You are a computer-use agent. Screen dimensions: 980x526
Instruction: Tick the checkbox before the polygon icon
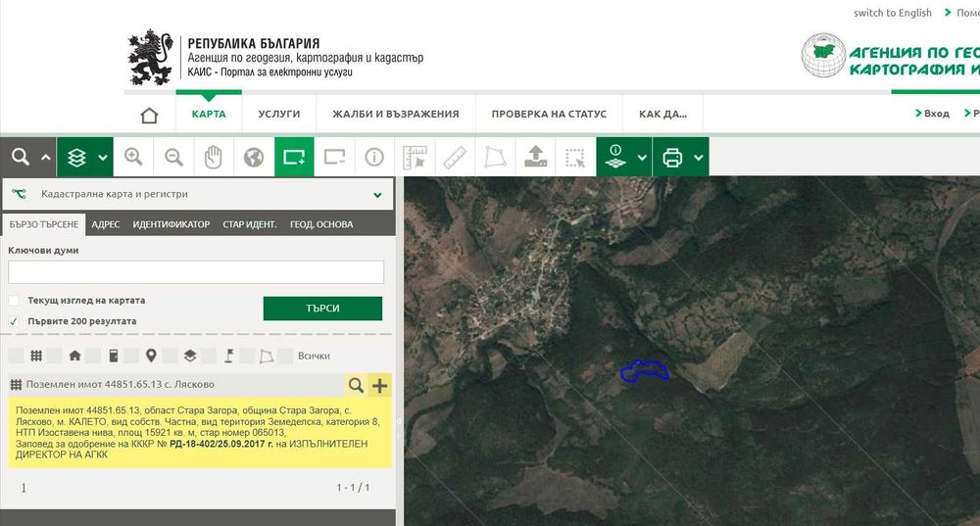click(x=248, y=357)
